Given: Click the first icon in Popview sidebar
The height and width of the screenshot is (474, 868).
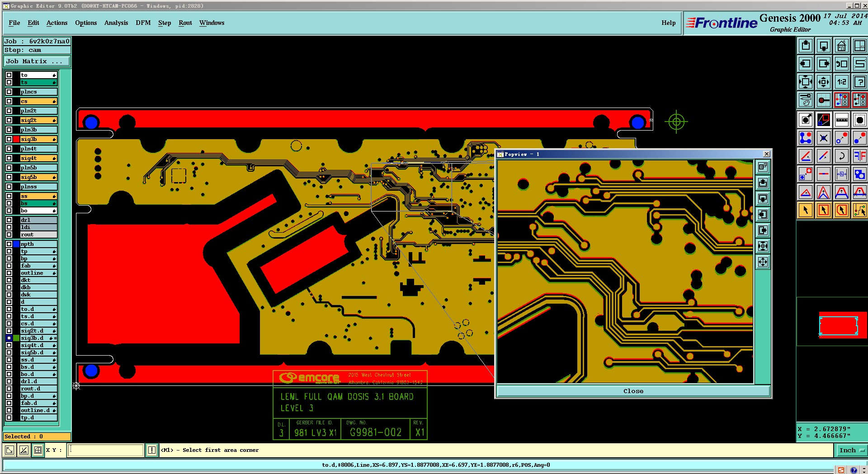Looking at the screenshot, I should [x=763, y=167].
